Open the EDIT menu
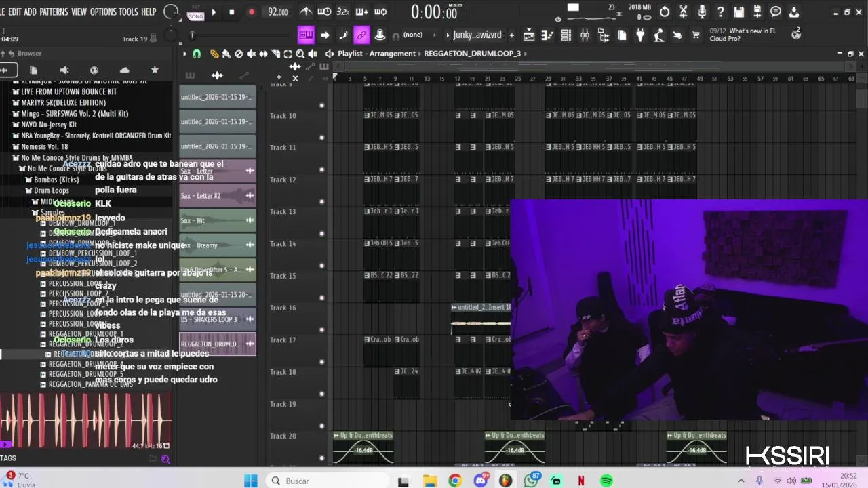868x488 pixels. (14, 12)
